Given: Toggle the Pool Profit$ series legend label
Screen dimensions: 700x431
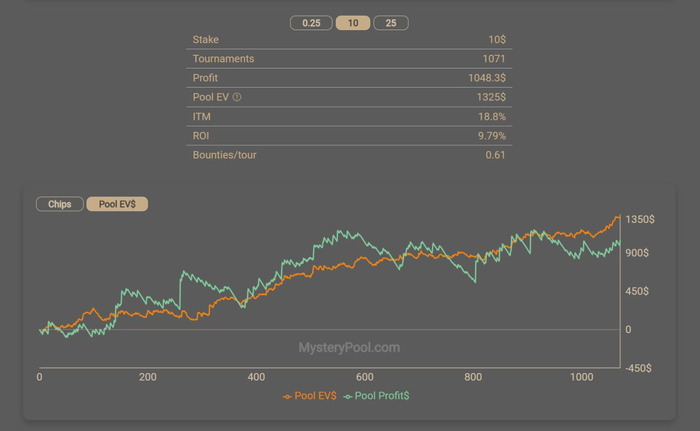Looking at the screenshot, I should coord(382,396).
